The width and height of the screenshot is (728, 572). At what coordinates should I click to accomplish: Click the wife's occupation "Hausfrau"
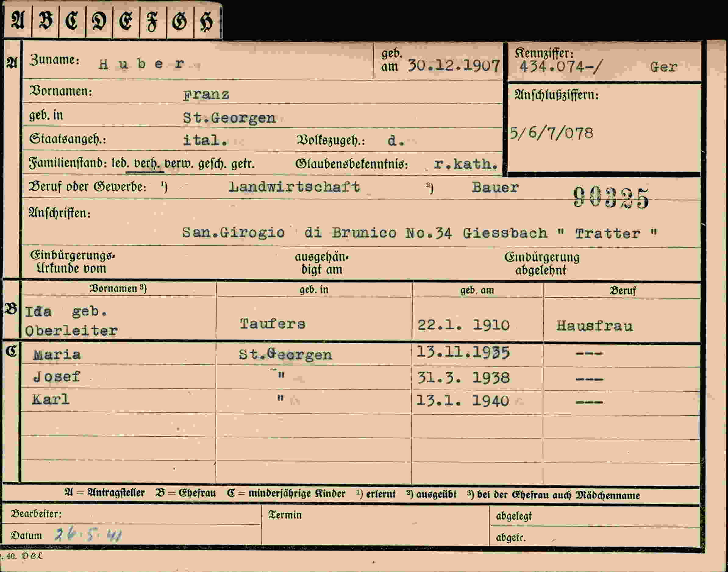click(594, 326)
